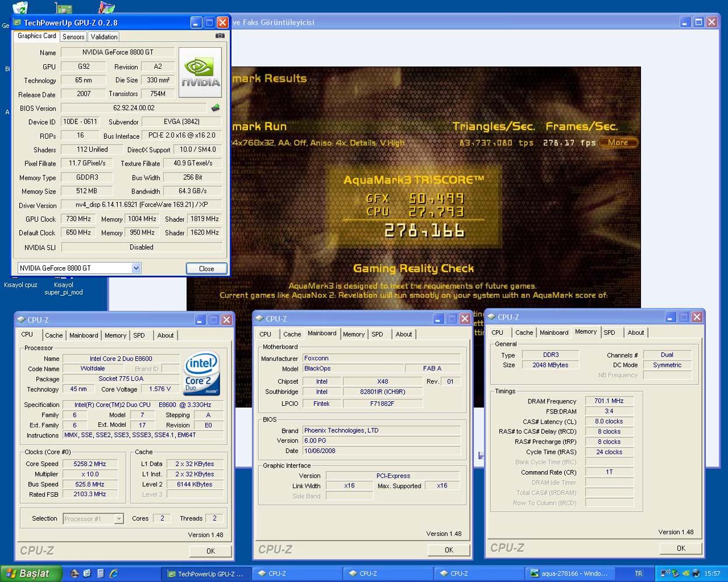This screenshot has width=728, height=582.
Task: Click the Subvendor EVGA (3842) field
Action: 181,122
